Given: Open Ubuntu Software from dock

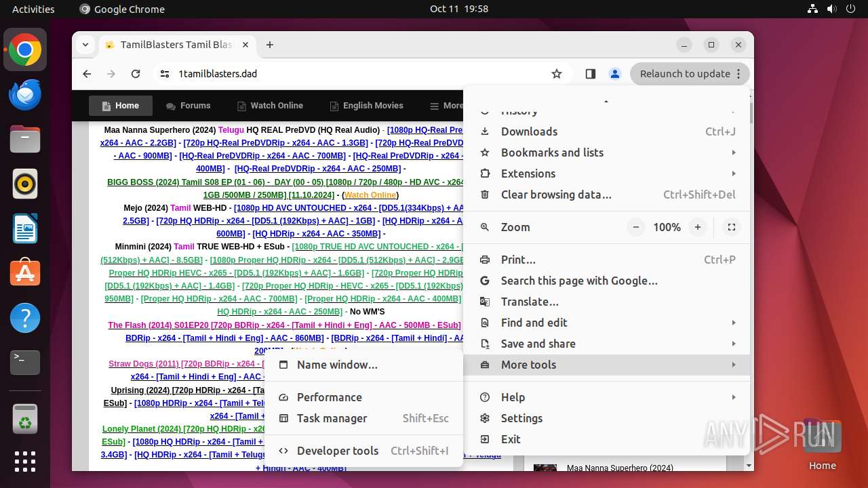Looking at the screenshot, I should (25, 273).
